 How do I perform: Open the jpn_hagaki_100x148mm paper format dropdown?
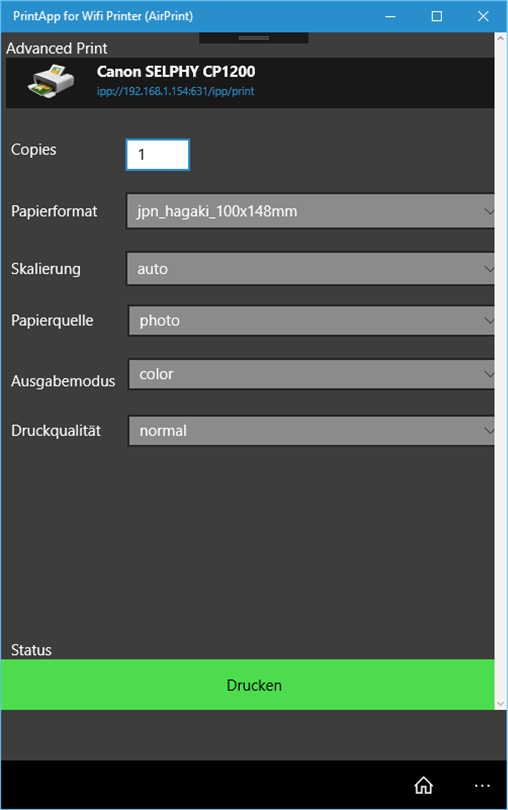pos(310,211)
